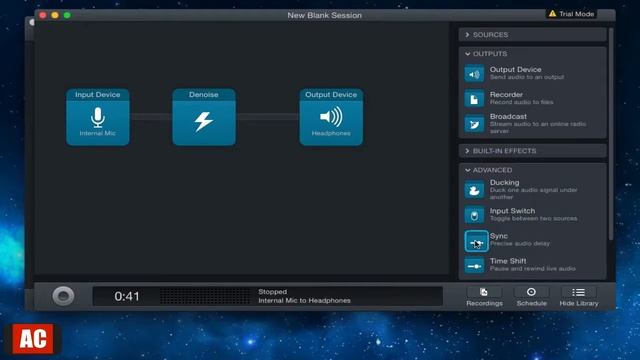This screenshot has width=640, height=360.
Task: Collapse the OUTPUTS section
Action: pyautogui.click(x=533, y=54)
